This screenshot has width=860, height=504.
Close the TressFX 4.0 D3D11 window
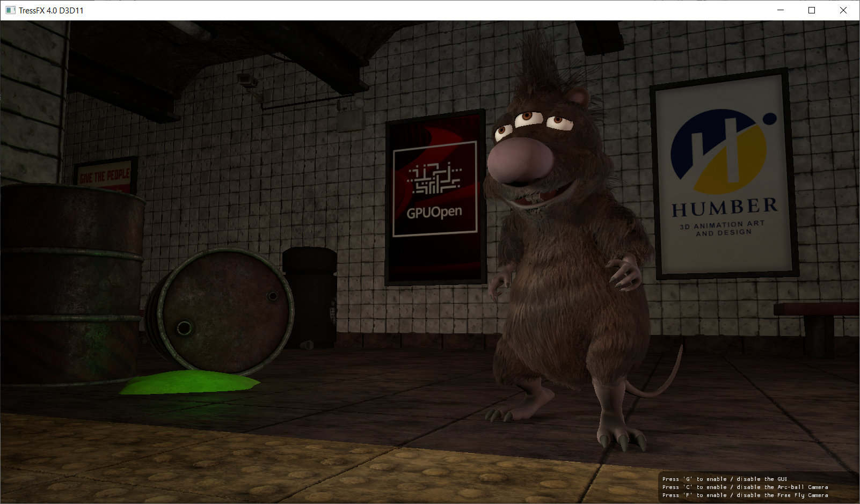tap(843, 10)
